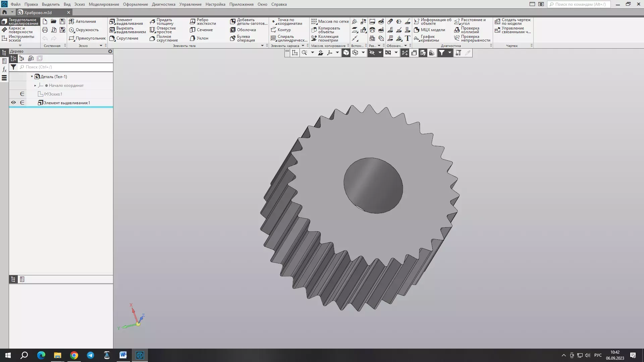644x362 pixels.
Task: Toggle the filter funnel in the view toolbar
Action: click(442, 53)
